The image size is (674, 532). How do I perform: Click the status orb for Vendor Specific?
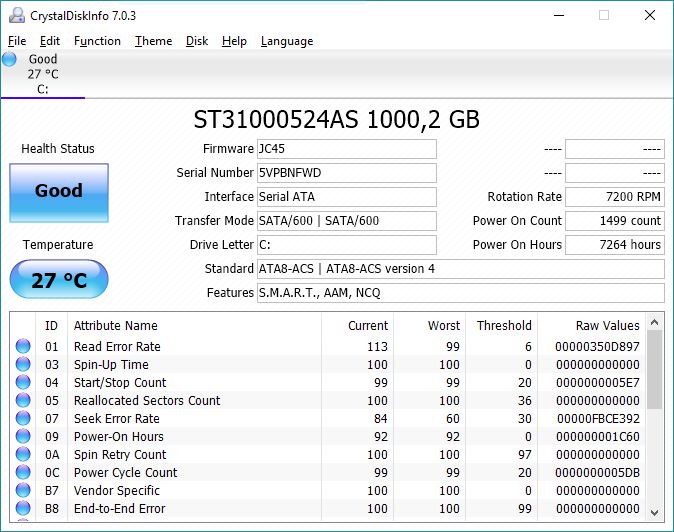click(x=23, y=490)
